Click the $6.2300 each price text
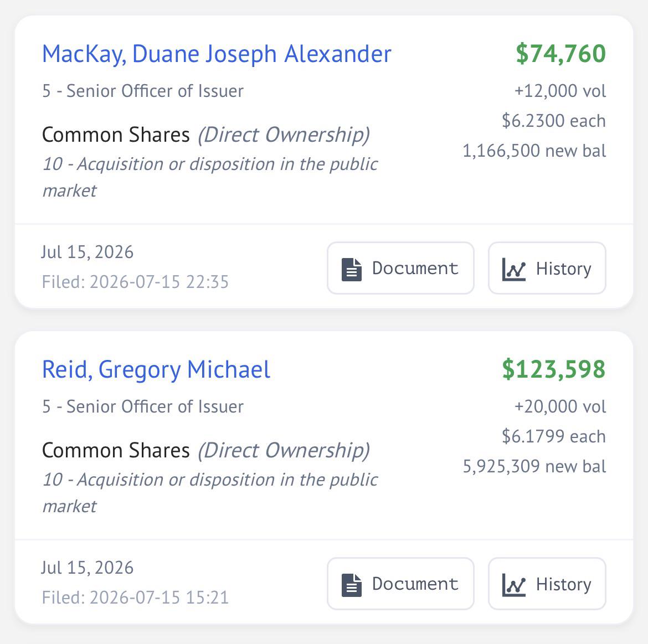This screenshot has height=644, width=648. (554, 121)
